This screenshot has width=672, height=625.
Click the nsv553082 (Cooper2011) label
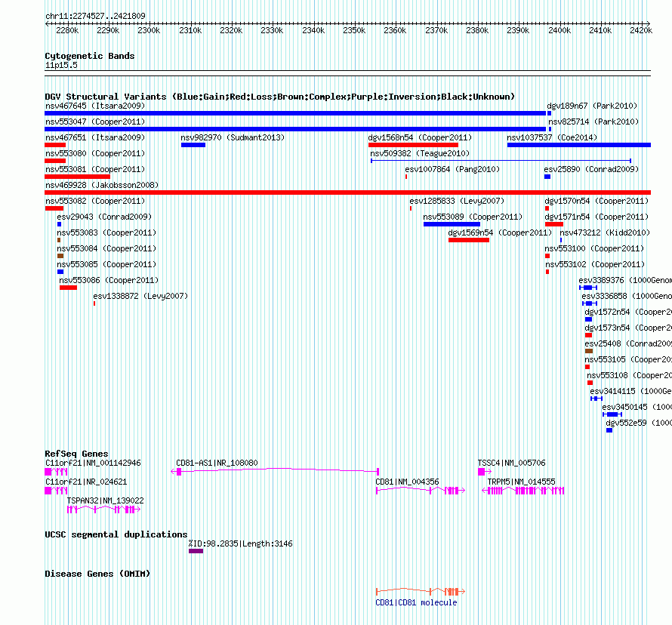pyautogui.click(x=95, y=201)
